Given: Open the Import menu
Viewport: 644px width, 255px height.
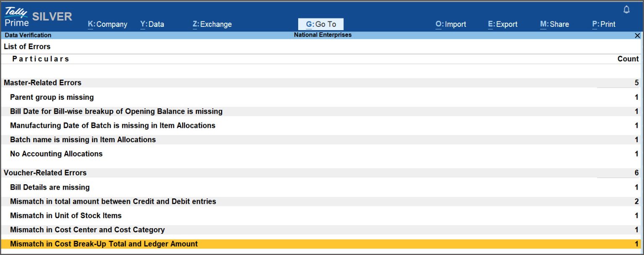Looking at the screenshot, I should coord(450,24).
